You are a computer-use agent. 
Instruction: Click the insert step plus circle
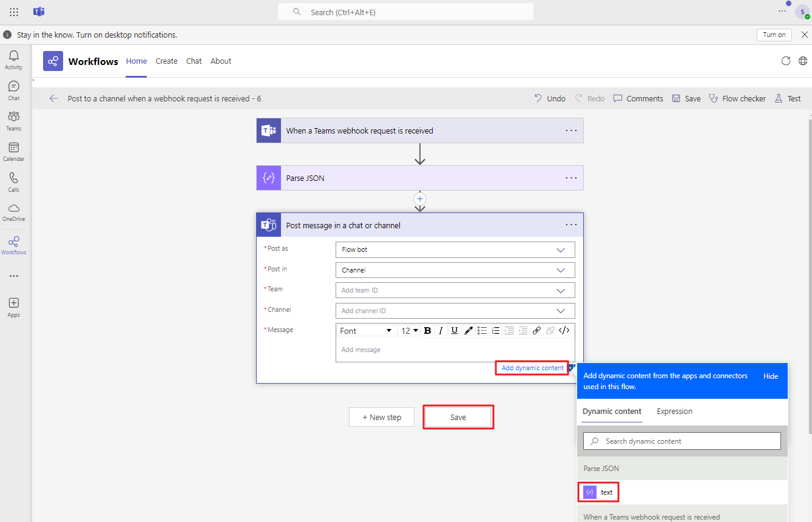419,198
